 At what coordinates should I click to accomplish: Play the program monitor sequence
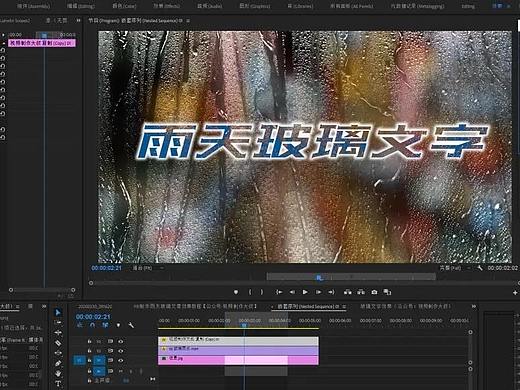[305, 292]
